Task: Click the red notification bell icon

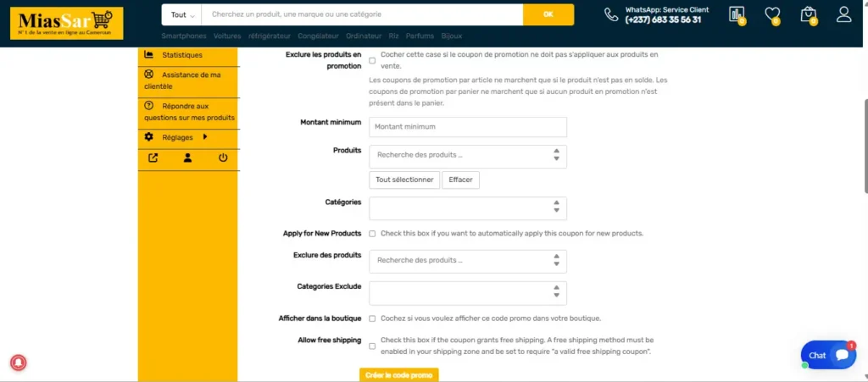Action: [18, 363]
